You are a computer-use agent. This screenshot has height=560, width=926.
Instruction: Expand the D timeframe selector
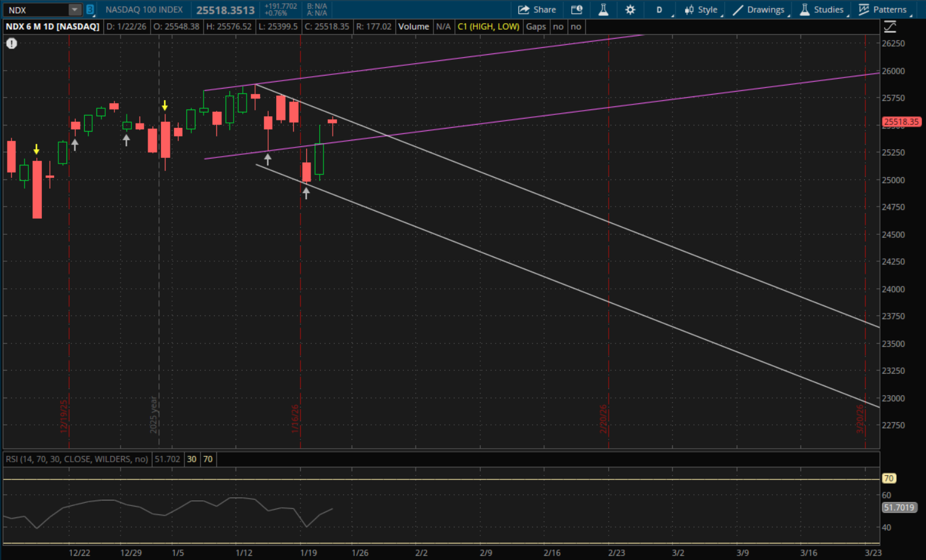pyautogui.click(x=660, y=10)
